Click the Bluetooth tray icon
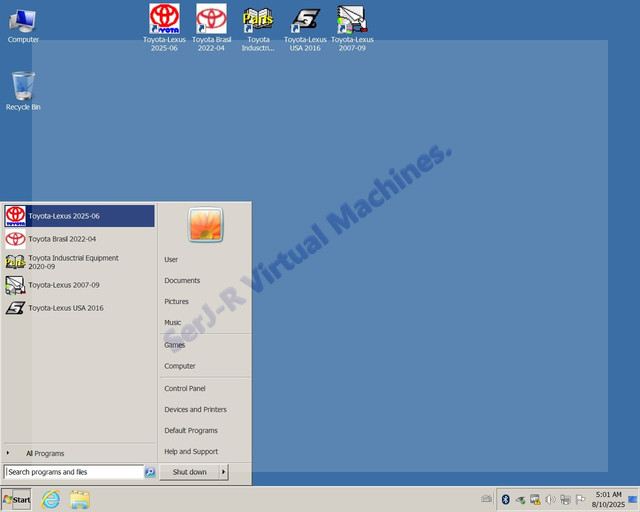Viewport: 640px width, 512px height. tap(506, 499)
